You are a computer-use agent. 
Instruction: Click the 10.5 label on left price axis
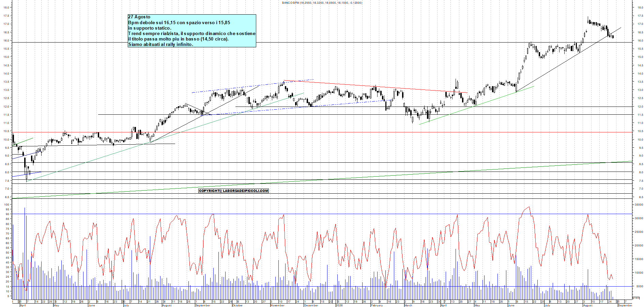7,131
